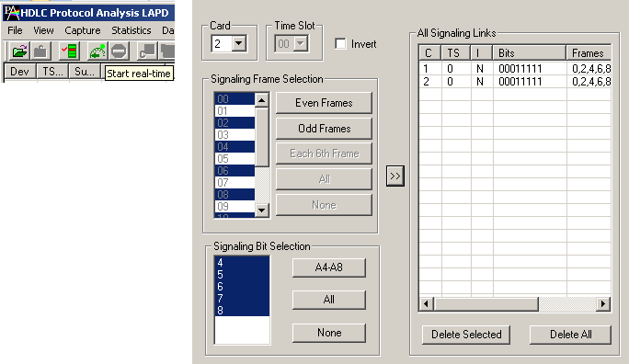629x364 pixels.
Task: Select the A4-A8 bit selection button
Action: 329,267
